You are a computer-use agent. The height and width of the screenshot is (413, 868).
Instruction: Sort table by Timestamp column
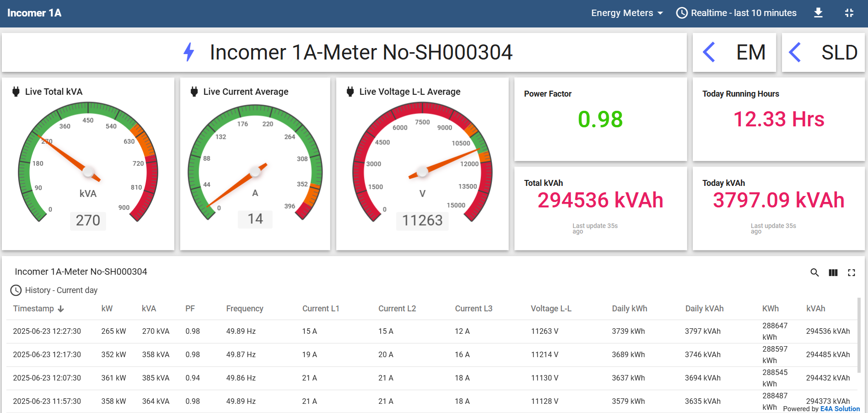tap(33, 309)
